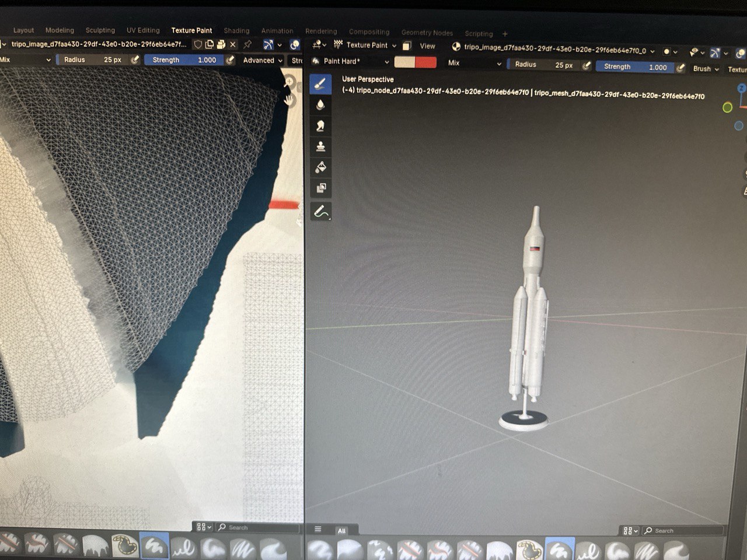Select the Fill bucket tool

pos(320,167)
